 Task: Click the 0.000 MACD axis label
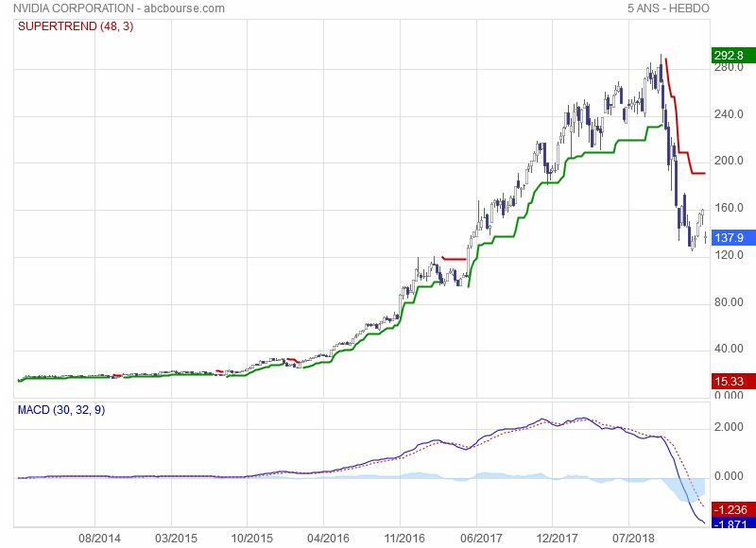tap(729, 476)
